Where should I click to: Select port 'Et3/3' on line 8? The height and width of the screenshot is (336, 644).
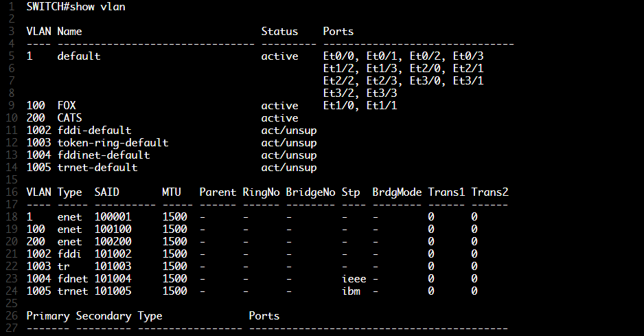coord(382,93)
